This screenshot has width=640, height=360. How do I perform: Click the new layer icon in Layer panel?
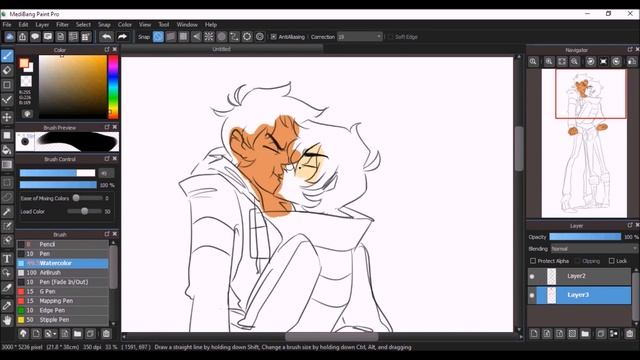pyautogui.click(x=534, y=334)
